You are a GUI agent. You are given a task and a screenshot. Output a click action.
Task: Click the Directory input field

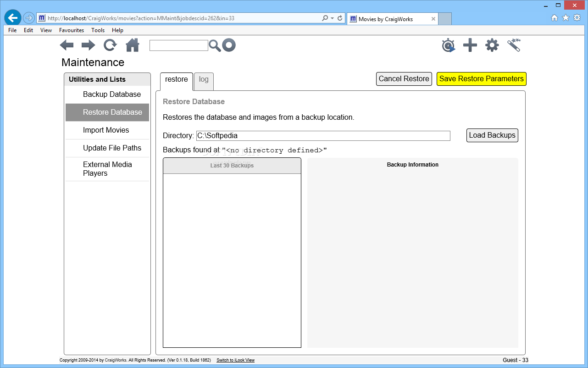click(323, 136)
